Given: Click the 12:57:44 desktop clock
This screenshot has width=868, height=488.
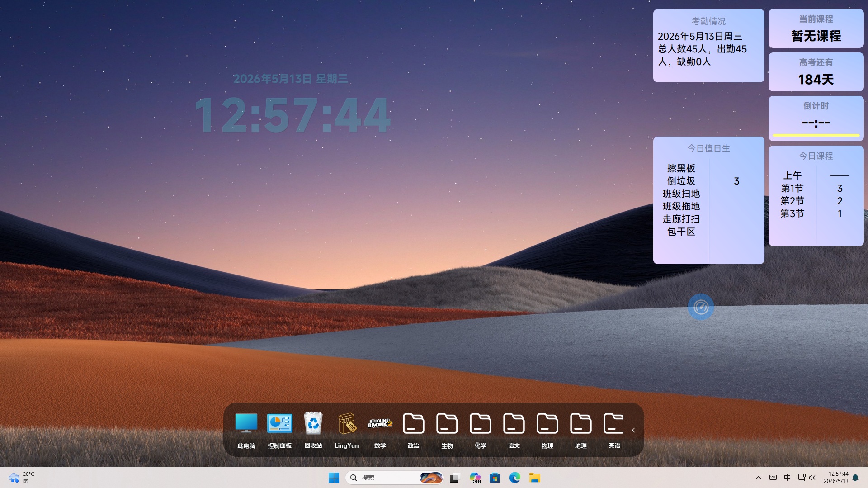Looking at the screenshot, I should [x=292, y=115].
